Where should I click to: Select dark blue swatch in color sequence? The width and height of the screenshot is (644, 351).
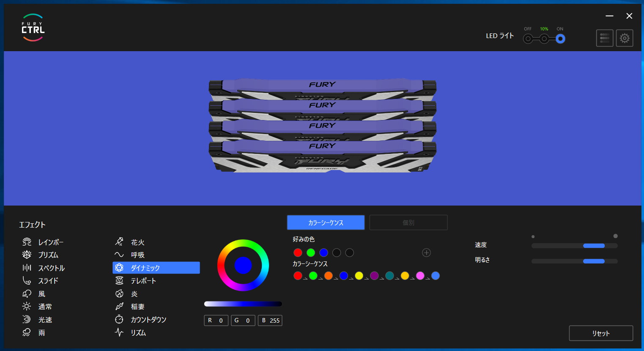click(344, 276)
